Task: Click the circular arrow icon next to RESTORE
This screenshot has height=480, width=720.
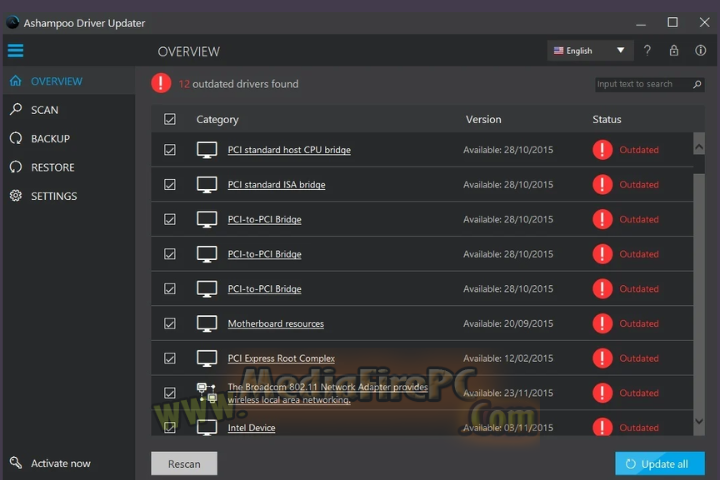Action: (16, 167)
